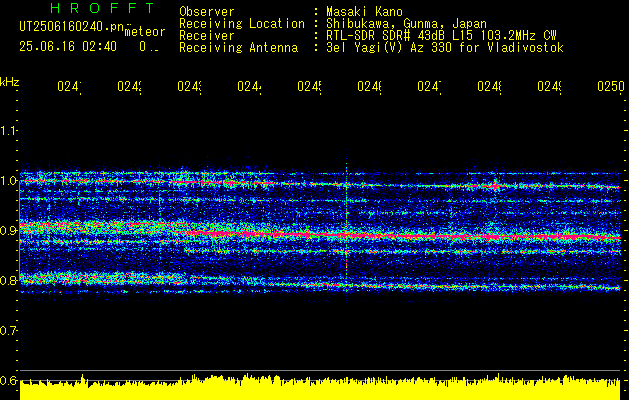Image resolution: width=629 pixels, height=400 pixels.
Task: Click the Receiver label
Action: pyautogui.click(x=207, y=36)
